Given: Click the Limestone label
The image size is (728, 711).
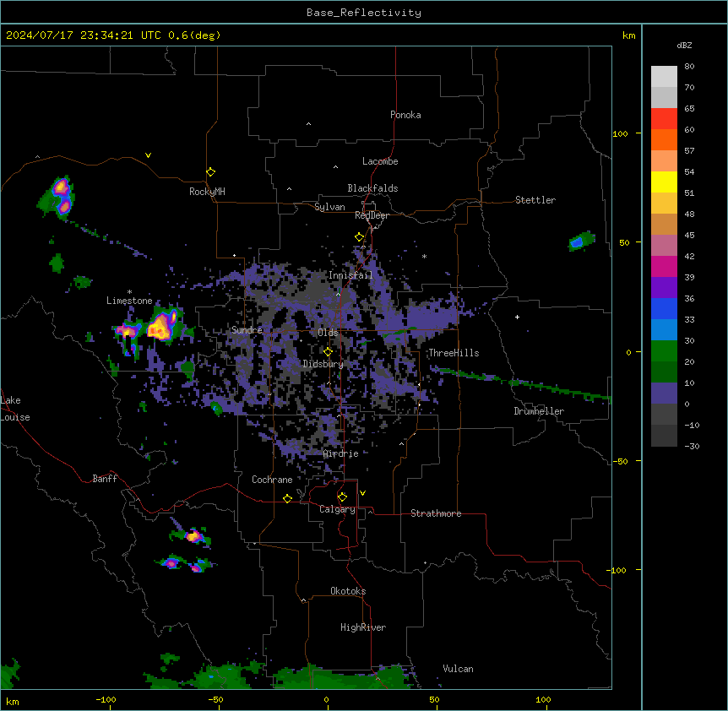Looking at the screenshot, I should pyautogui.click(x=129, y=301).
